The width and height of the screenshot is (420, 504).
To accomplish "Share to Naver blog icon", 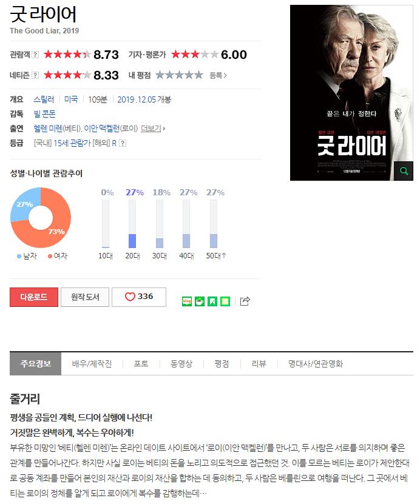I will tap(187, 301).
